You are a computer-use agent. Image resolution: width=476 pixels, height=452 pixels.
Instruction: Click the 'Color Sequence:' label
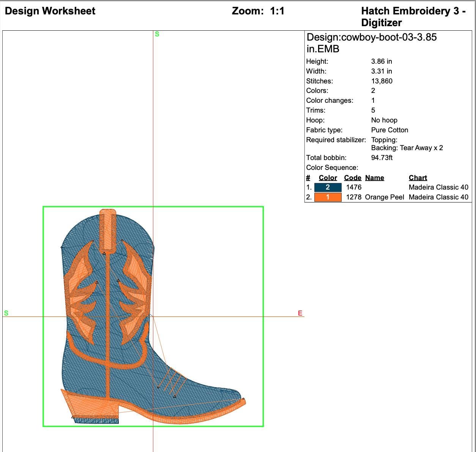click(x=332, y=168)
